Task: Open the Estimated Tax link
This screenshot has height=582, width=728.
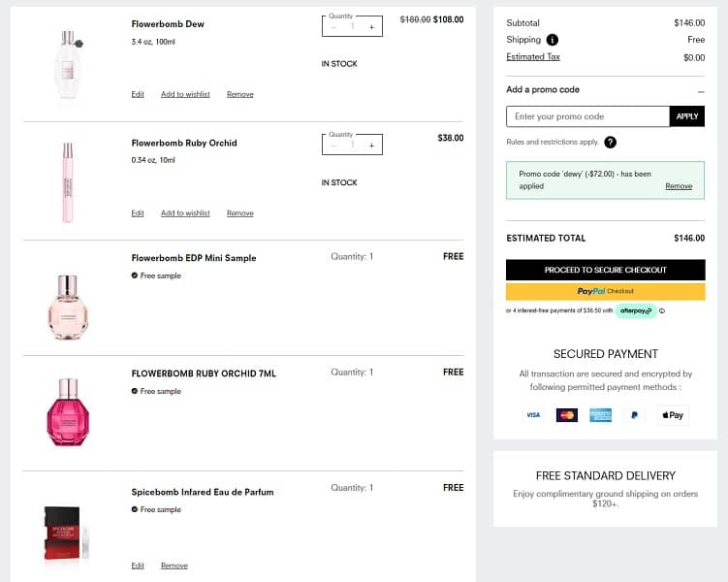Action: pyautogui.click(x=533, y=57)
